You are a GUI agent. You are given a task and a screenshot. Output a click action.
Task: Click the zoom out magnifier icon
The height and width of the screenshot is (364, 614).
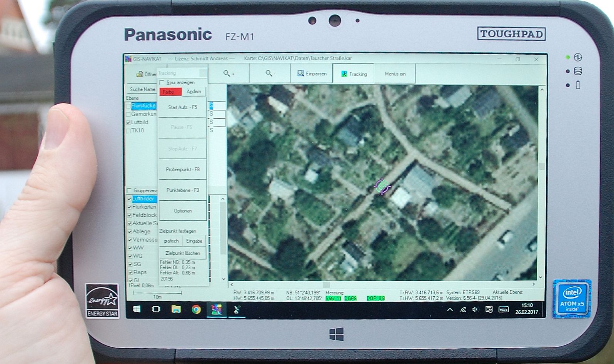click(x=270, y=73)
